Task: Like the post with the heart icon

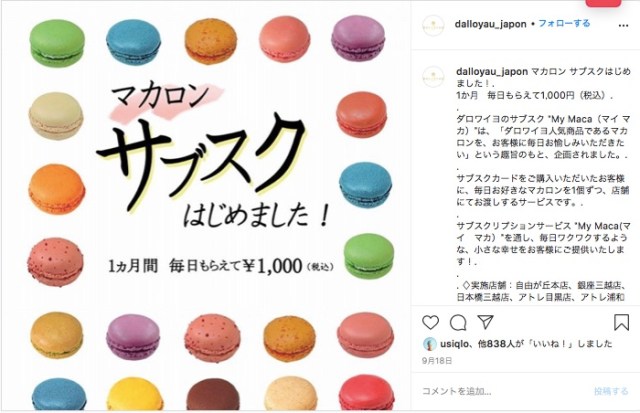Action: [x=430, y=322]
